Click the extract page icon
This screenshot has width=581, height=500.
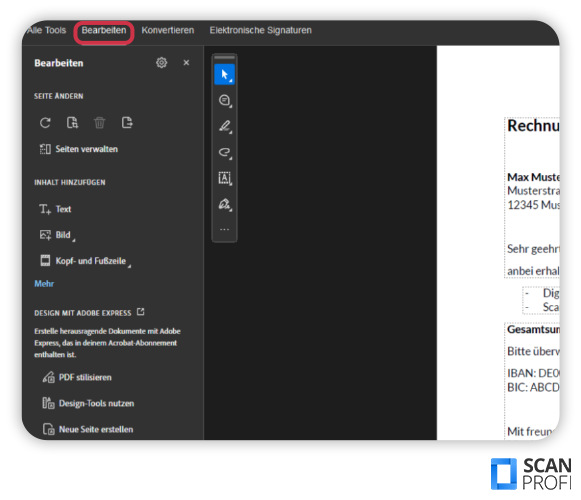[127, 123]
